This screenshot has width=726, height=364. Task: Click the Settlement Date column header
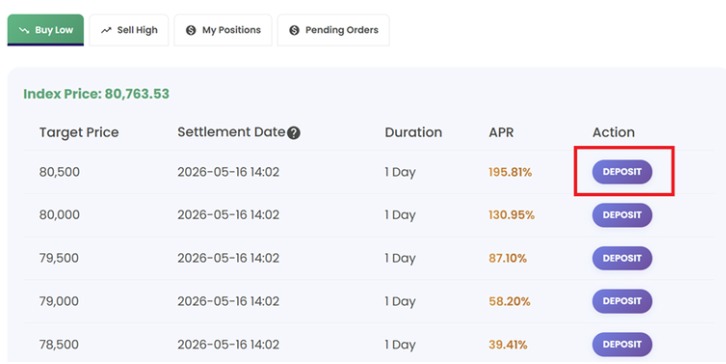click(231, 132)
